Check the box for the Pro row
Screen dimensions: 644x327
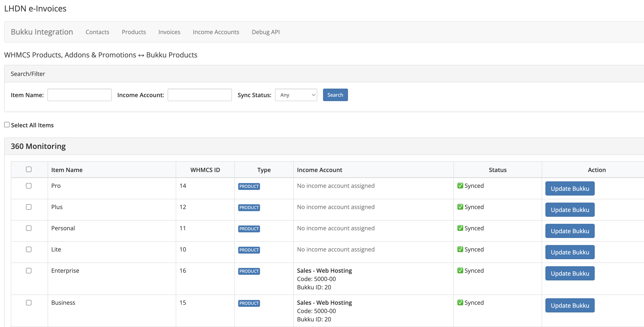click(x=29, y=186)
